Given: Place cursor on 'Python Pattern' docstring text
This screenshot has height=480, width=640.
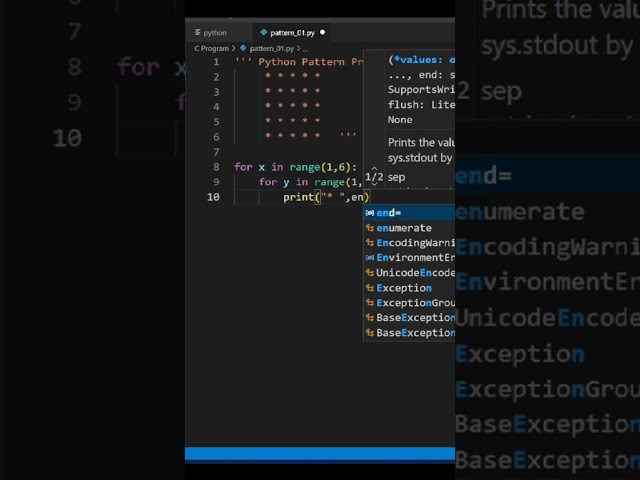Looking at the screenshot, I should point(301,62).
